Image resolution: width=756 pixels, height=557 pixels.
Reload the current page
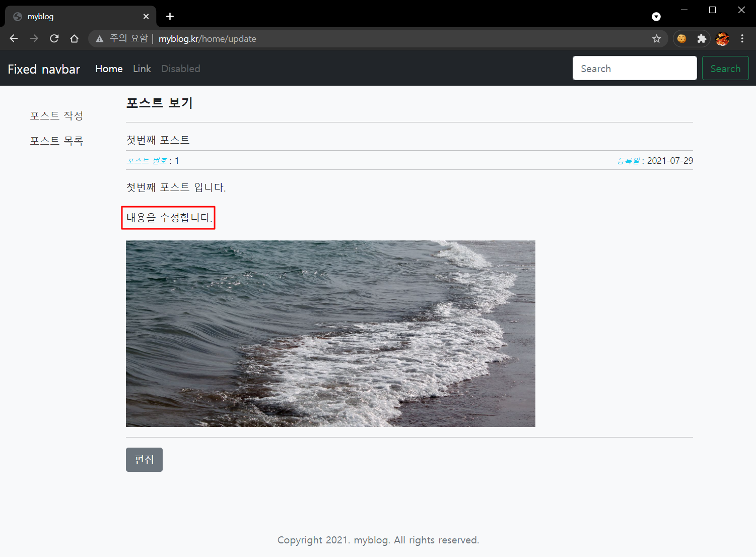click(x=54, y=39)
